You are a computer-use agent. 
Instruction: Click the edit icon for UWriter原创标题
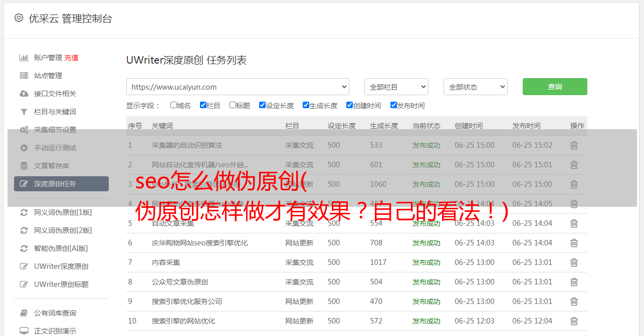[24, 284]
